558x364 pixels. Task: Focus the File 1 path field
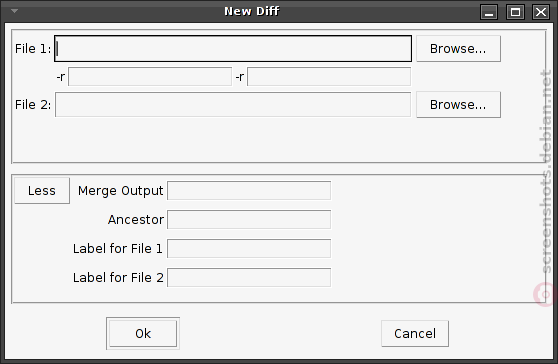click(x=233, y=48)
